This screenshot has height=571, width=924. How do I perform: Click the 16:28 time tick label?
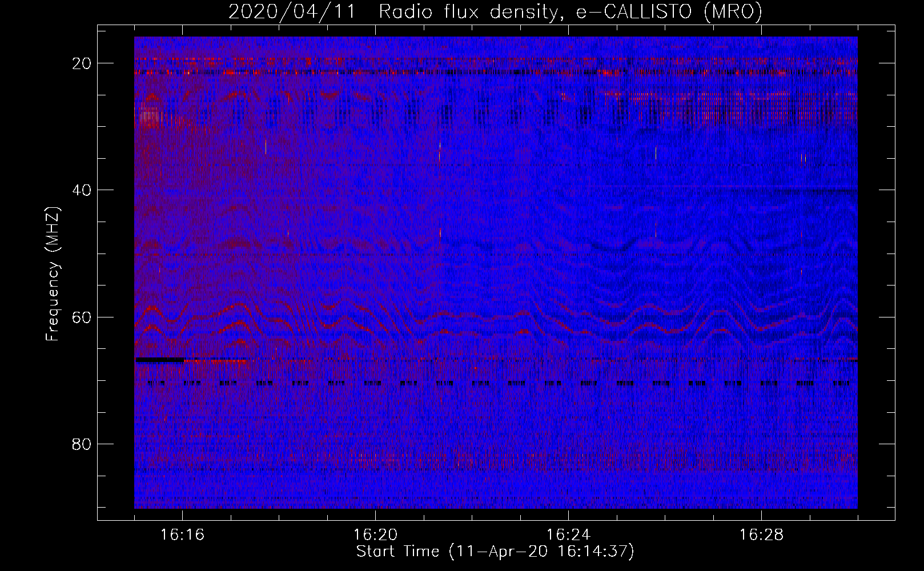[761, 534]
